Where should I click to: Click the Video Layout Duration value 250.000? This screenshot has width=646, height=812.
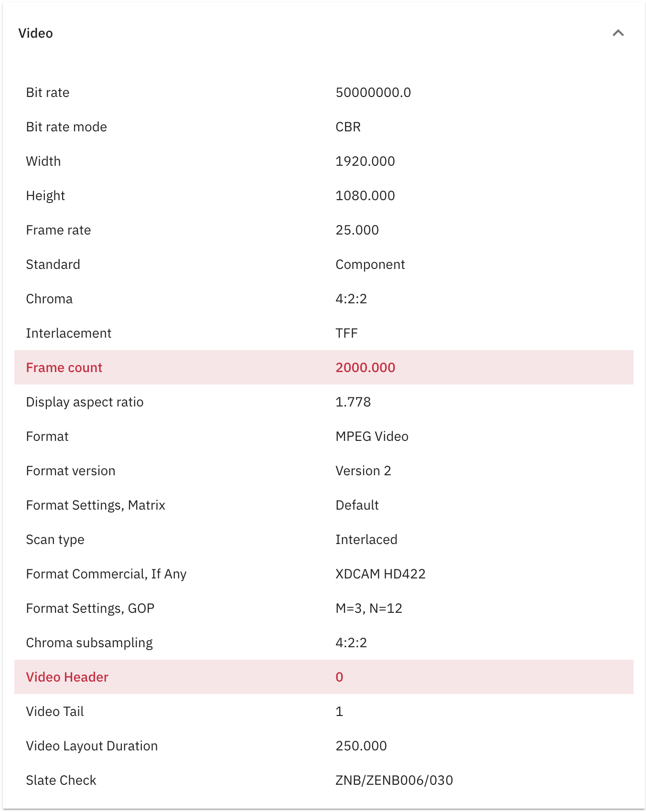pos(361,746)
